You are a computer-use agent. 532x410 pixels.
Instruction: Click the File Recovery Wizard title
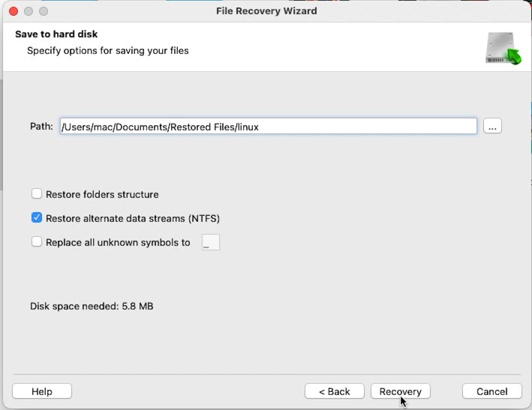pyautogui.click(x=266, y=10)
